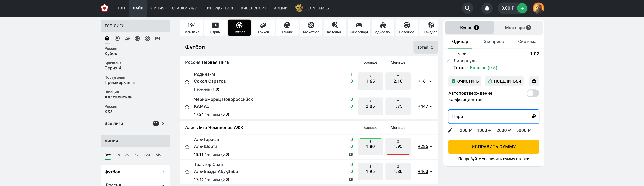Screen dimensions: 644x186
Task: Toggle automatic odds confirmation (Автоподтверждение) switch
Action: [533, 93]
